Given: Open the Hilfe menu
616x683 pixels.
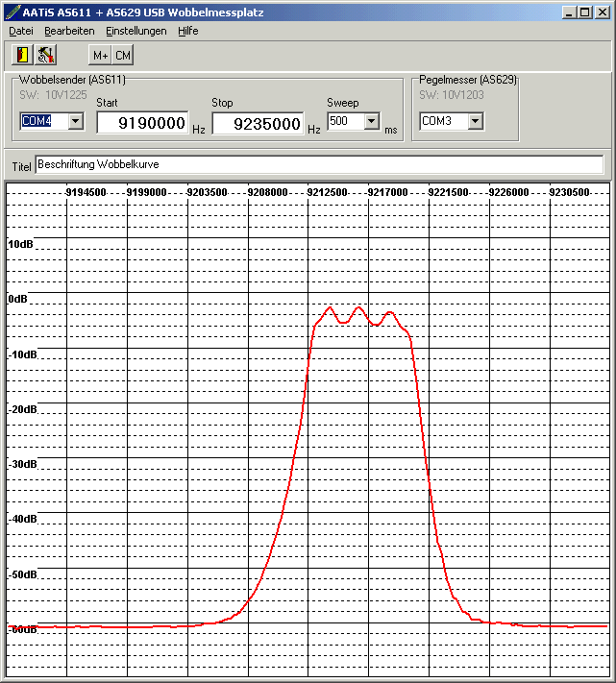Looking at the screenshot, I should [188, 31].
